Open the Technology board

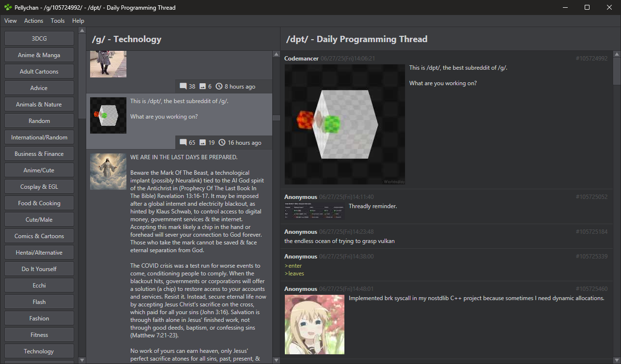pos(39,351)
